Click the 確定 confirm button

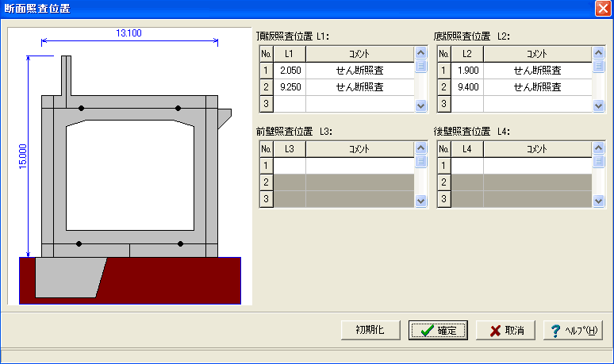point(438,331)
